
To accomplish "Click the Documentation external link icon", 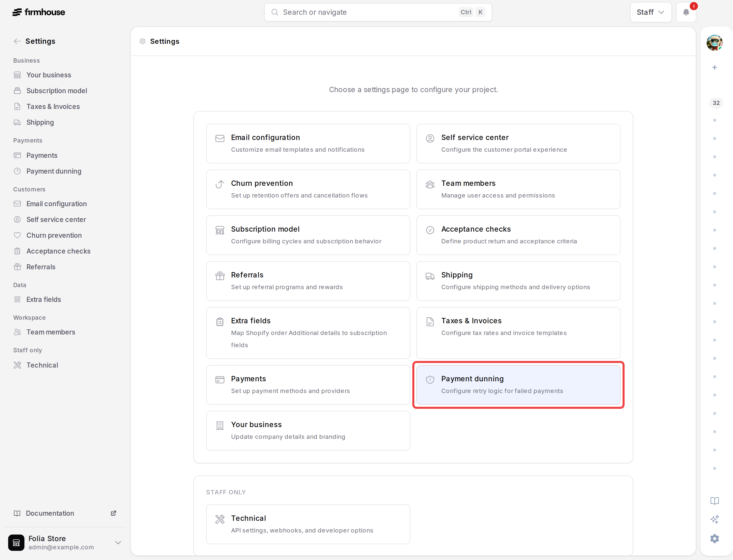I will (113, 513).
